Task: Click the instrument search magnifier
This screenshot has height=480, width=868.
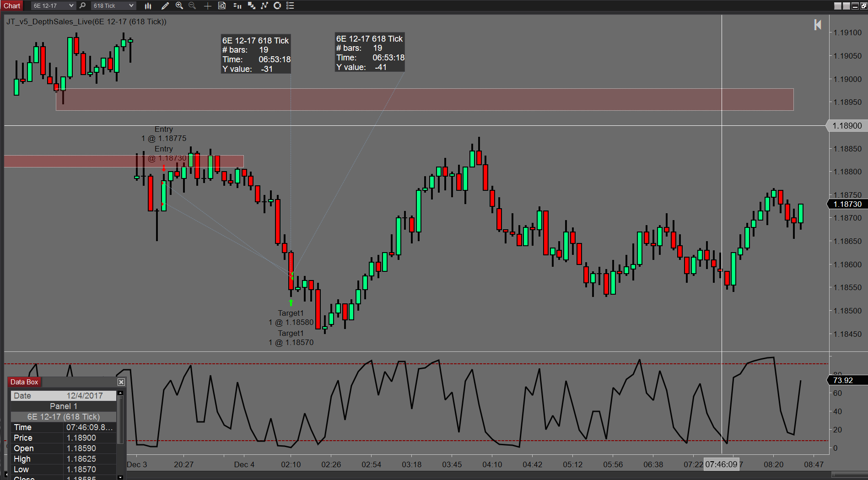Action: [x=82, y=5]
